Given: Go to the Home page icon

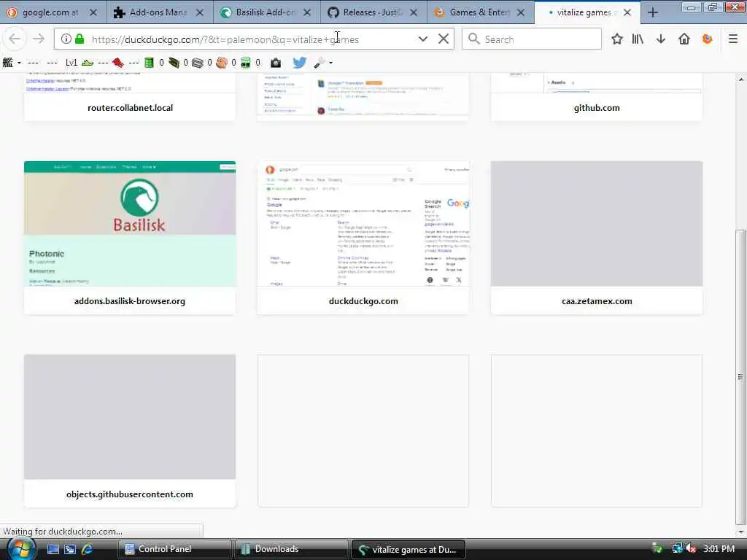Looking at the screenshot, I should click(x=684, y=39).
